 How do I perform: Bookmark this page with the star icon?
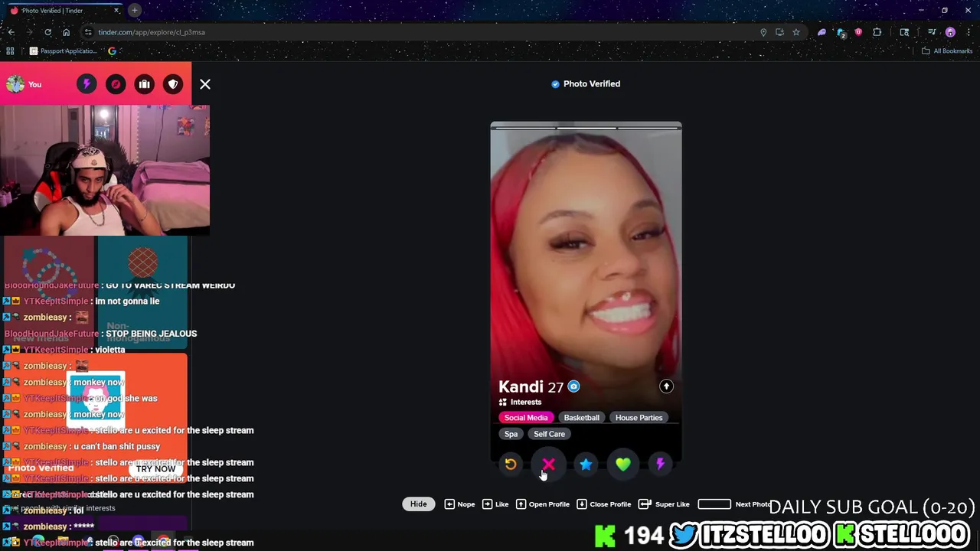796,32
